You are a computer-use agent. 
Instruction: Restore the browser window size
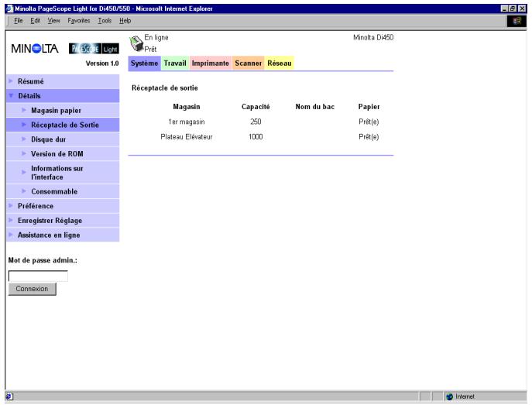click(513, 9)
